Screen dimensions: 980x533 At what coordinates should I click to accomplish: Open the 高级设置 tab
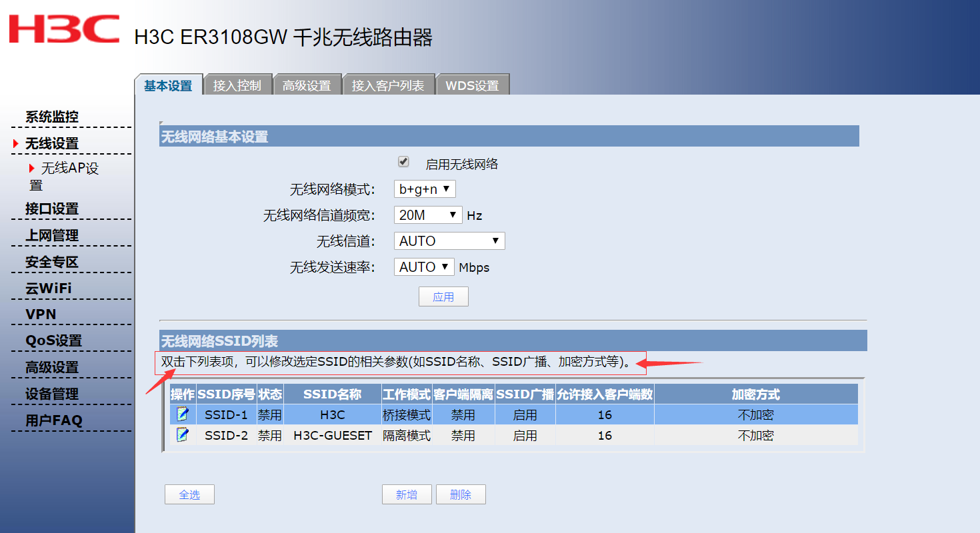click(x=307, y=85)
